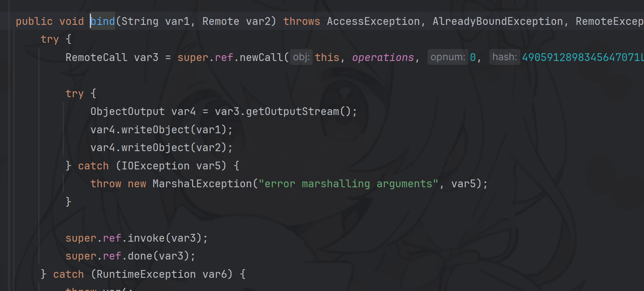Click the throws keyword

click(x=301, y=21)
